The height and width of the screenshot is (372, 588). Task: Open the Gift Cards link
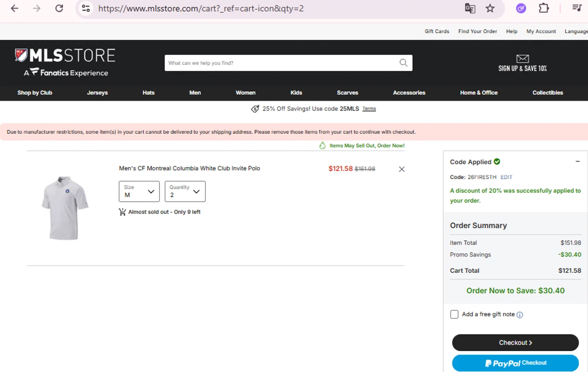click(437, 31)
